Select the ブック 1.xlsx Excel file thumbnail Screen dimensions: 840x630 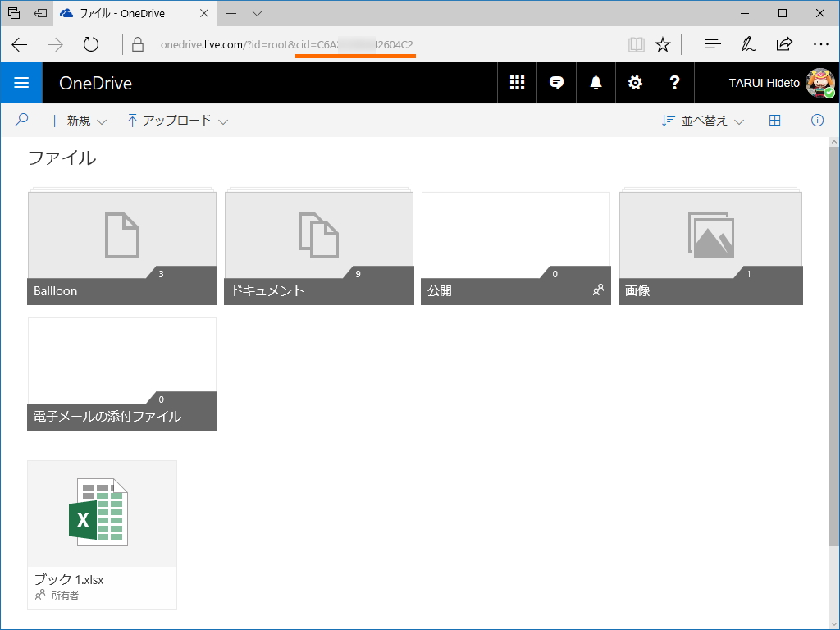(x=102, y=513)
